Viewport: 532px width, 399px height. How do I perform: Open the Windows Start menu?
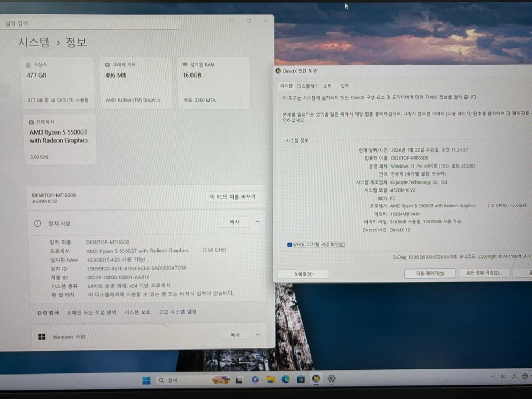pyautogui.click(x=146, y=380)
